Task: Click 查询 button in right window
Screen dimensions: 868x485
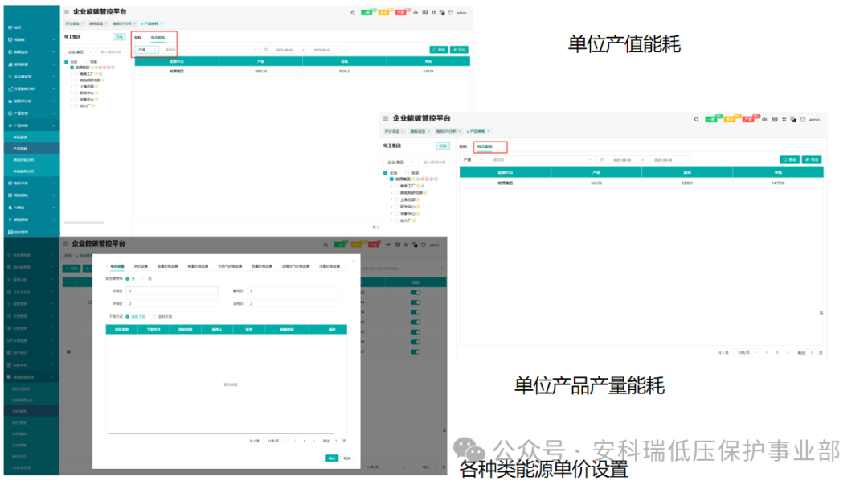Action: click(x=789, y=159)
